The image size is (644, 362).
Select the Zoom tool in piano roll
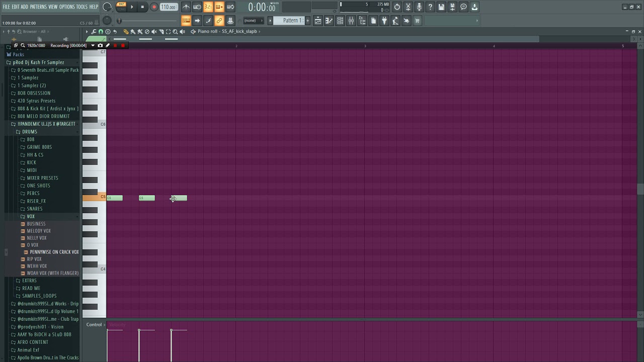175,31
